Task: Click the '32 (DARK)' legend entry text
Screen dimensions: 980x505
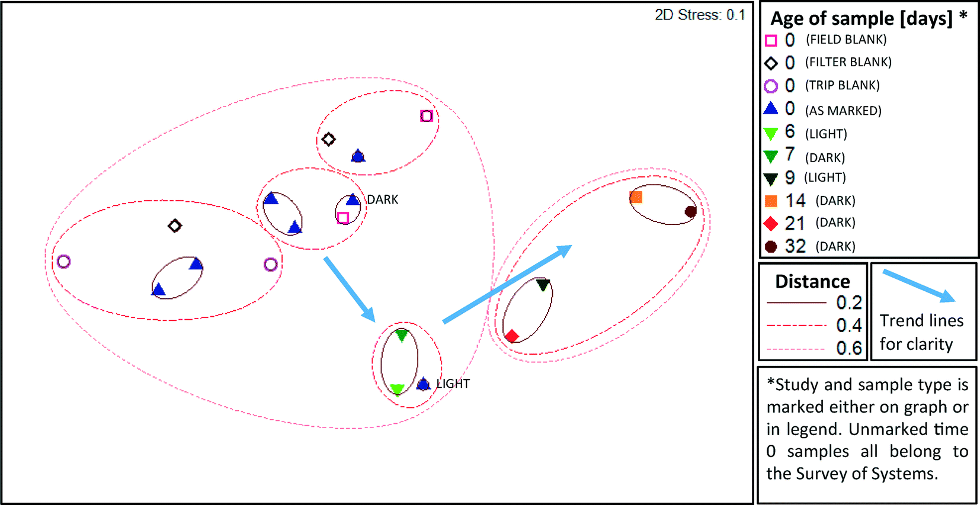Action: tap(820, 246)
